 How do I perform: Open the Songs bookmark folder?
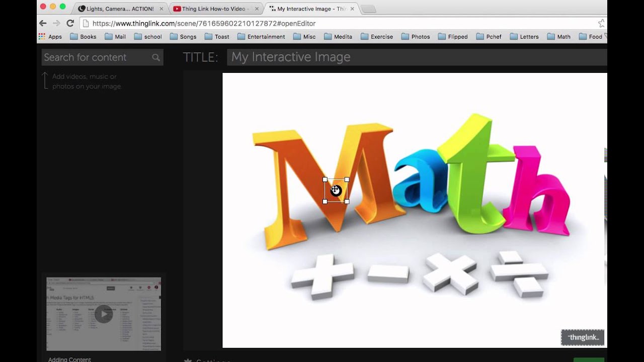point(183,37)
